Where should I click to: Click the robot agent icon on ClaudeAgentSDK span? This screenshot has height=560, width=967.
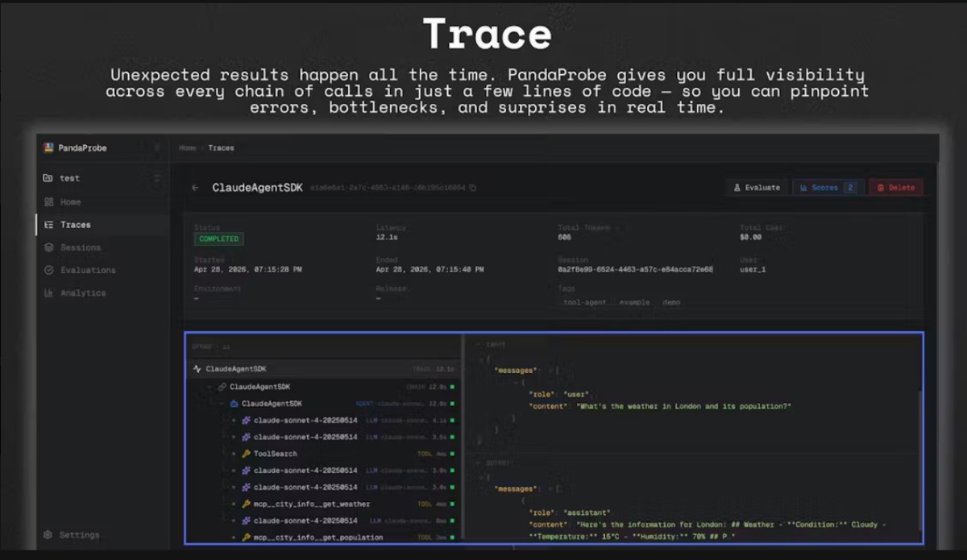234,404
